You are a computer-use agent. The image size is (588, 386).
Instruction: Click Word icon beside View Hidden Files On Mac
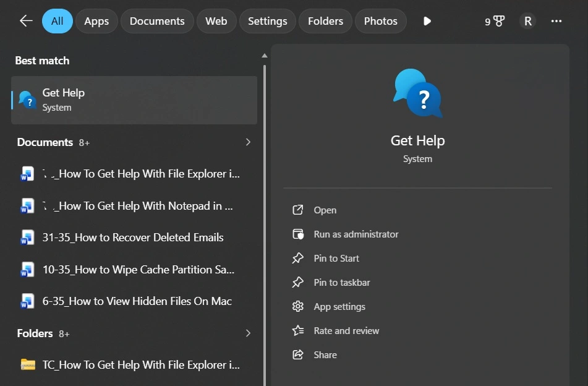point(27,301)
